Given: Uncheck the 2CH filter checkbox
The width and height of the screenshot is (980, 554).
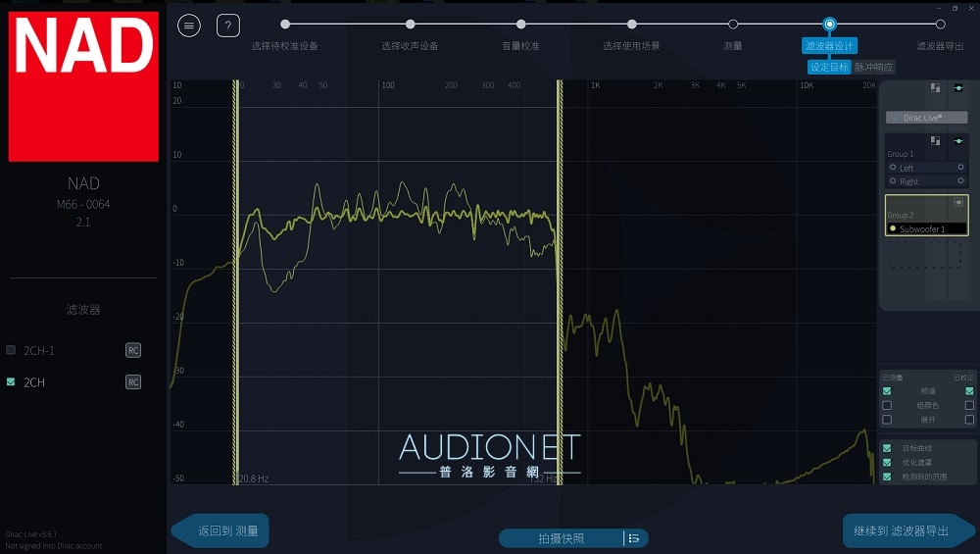Looking at the screenshot, I should click(x=11, y=381).
